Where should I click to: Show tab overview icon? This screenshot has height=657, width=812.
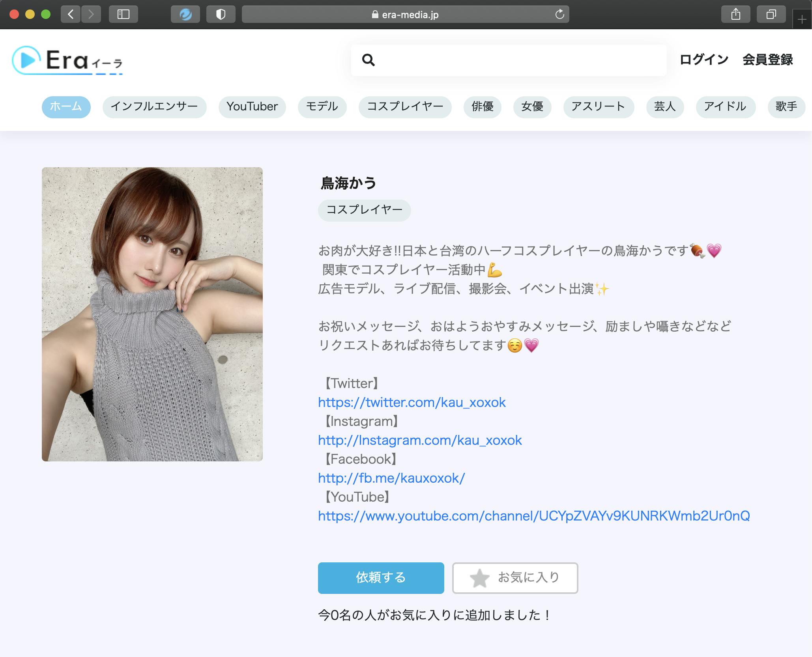click(x=771, y=15)
